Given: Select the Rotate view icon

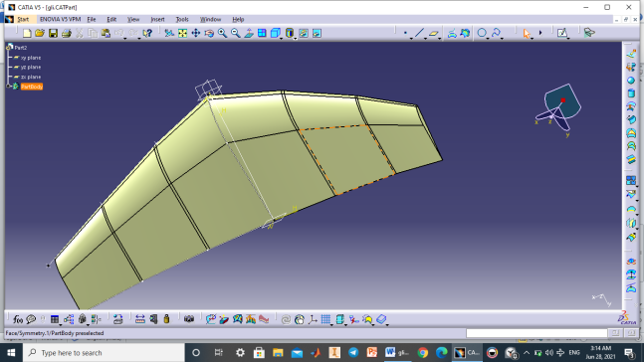Looking at the screenshot, I should point(209,33).
